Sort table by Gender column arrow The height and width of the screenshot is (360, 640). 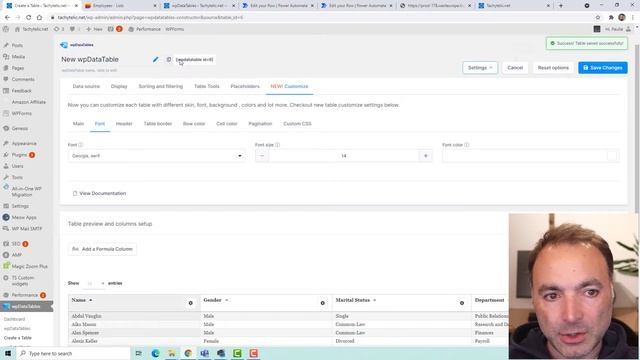click(227, 300)
